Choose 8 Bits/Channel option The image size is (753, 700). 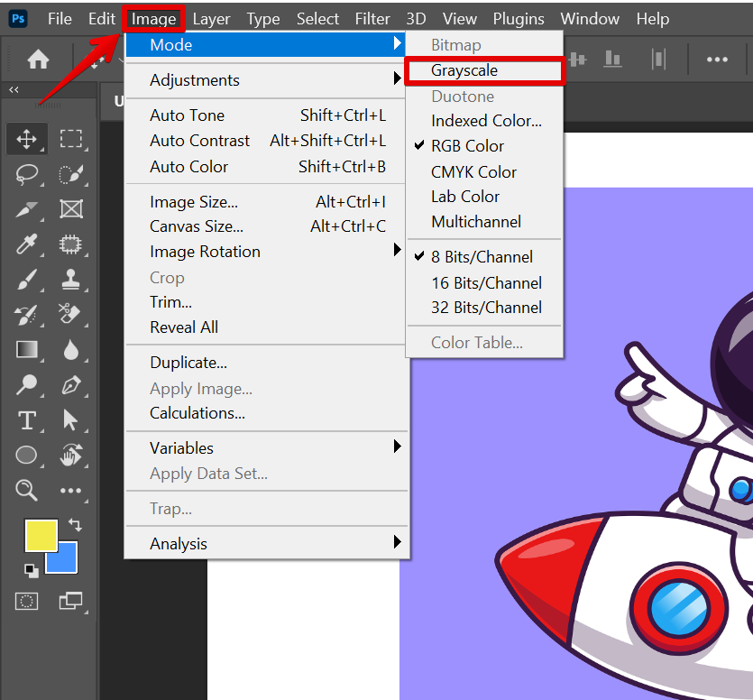[x=482, y=257]
